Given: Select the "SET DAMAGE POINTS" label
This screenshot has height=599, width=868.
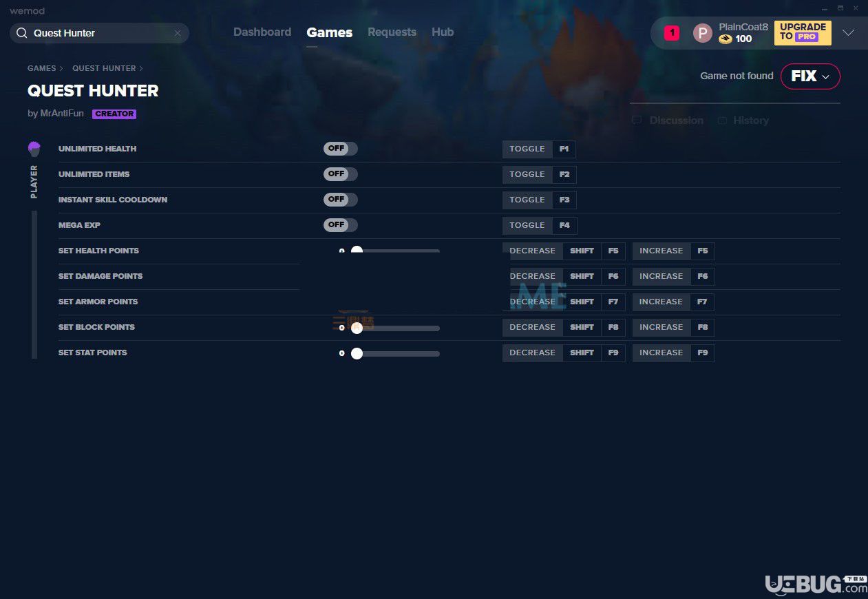Looking at the screenshot, I should tap(100, 276).
